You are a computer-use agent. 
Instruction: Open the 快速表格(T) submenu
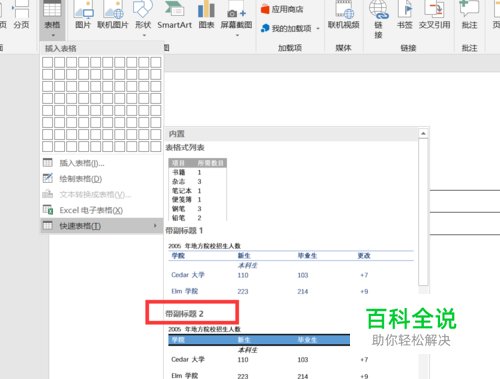[101, 226]
